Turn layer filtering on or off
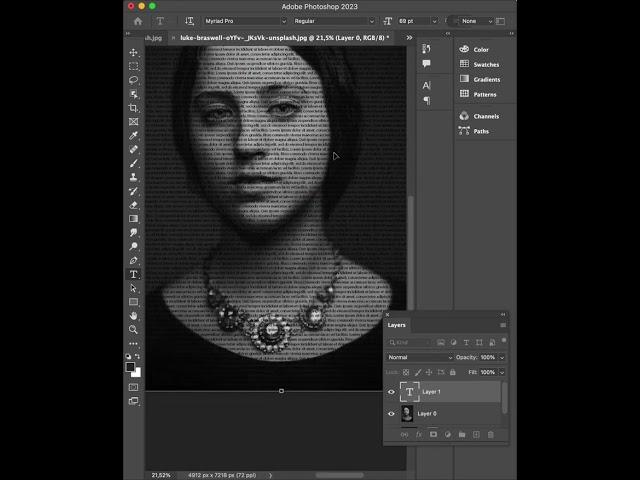640x480 pixels. (x=504, y=340)
